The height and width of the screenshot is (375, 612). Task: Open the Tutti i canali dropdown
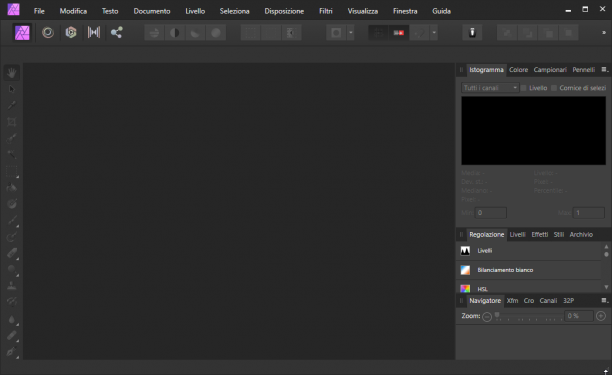coord(490,88)
